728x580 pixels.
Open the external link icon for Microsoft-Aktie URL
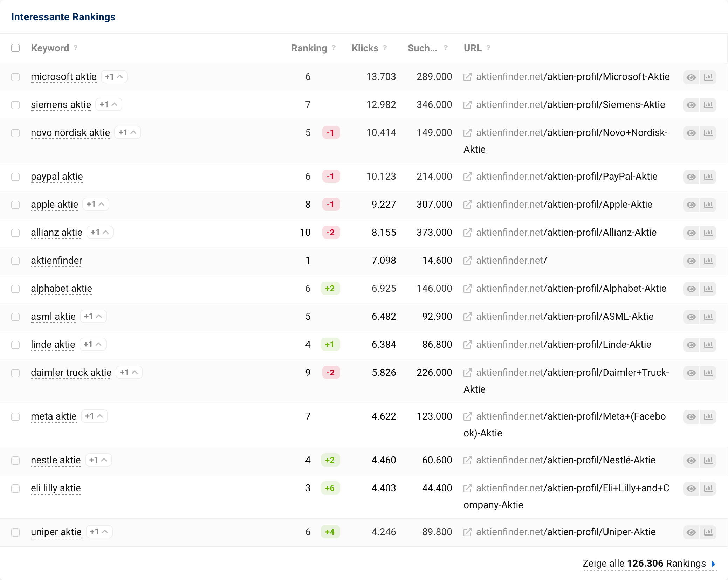(x=467, y=77)
